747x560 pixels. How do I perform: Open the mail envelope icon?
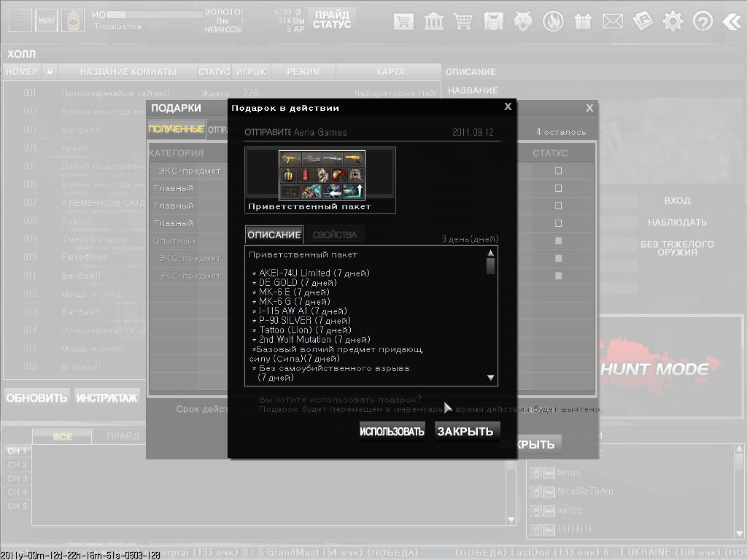coord(613,21)
